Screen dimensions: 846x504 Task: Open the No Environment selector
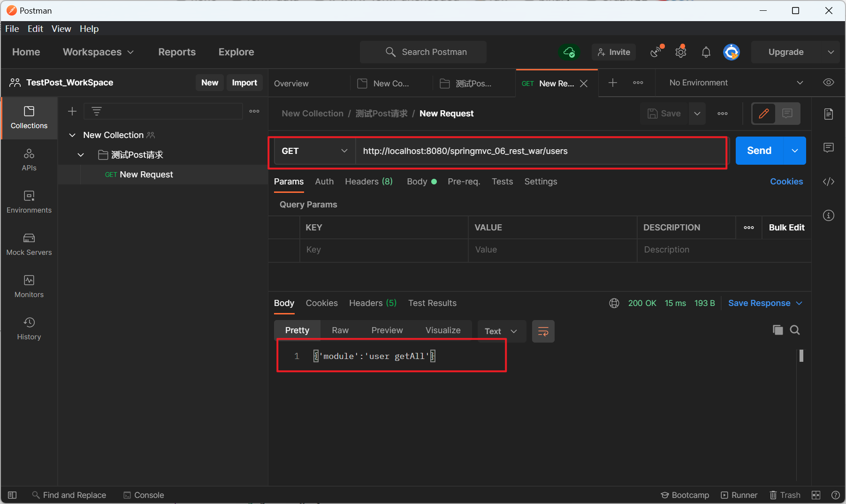(736, 83)
